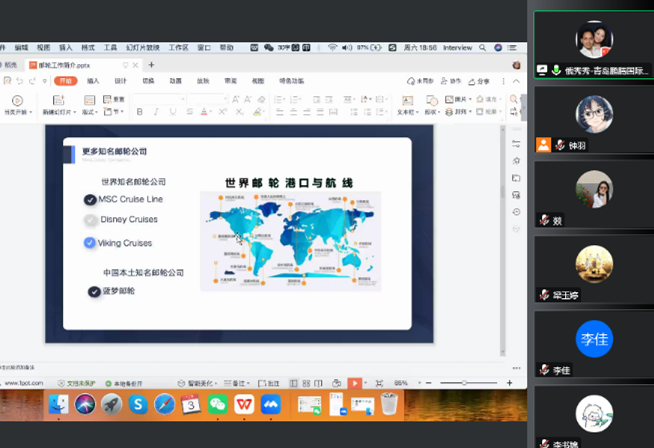Screen dimensions: 654x448
Task: Toggle the MSC Cruise Line checkmark
Action: pyautogui.click(x=91, y=200)
